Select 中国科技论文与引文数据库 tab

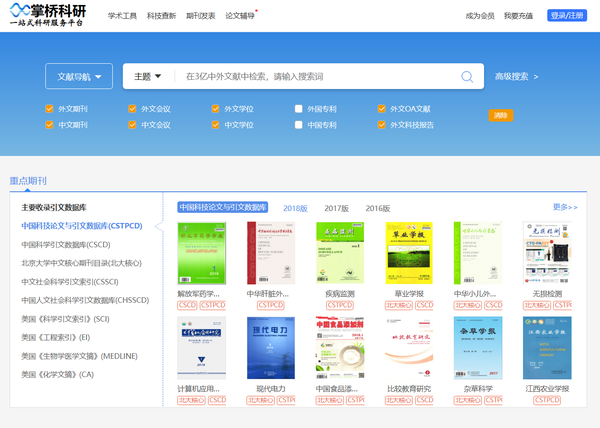(x=222, y=207)
